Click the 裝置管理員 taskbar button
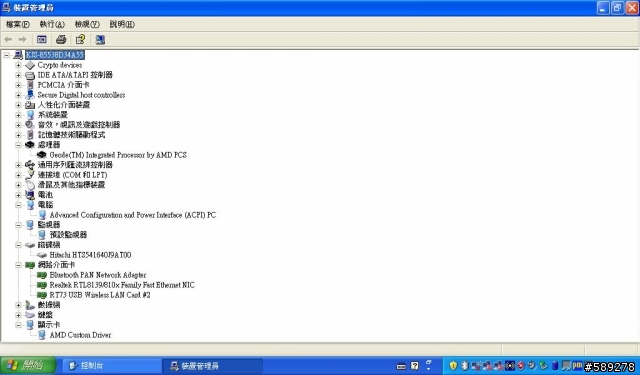Viewport: 640px width, 375px height. pyautogui.click(x=212, y=366)
